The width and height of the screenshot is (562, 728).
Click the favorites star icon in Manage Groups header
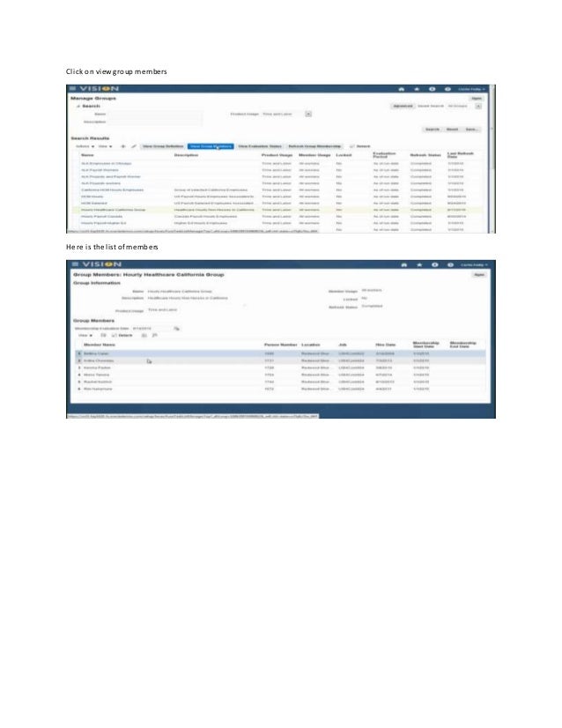(x=417, y=89)
